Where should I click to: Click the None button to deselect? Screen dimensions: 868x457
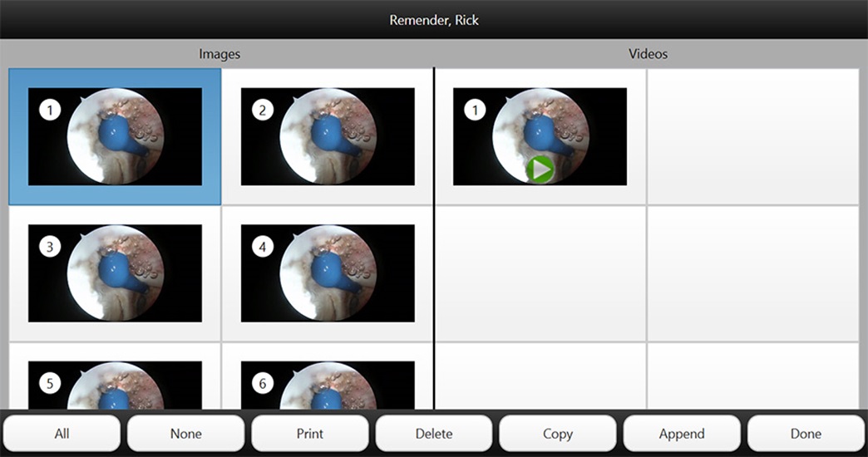point(186,434)
